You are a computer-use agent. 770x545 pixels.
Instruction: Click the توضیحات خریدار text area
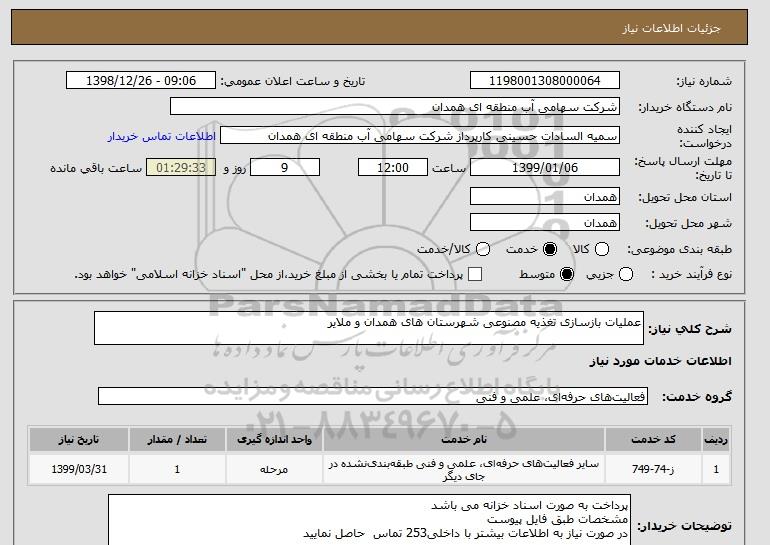[x=369, y=519]
